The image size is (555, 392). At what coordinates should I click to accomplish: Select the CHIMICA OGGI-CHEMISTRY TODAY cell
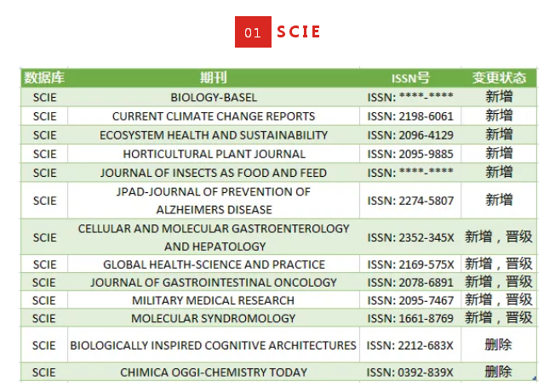(x=214, y=372)
